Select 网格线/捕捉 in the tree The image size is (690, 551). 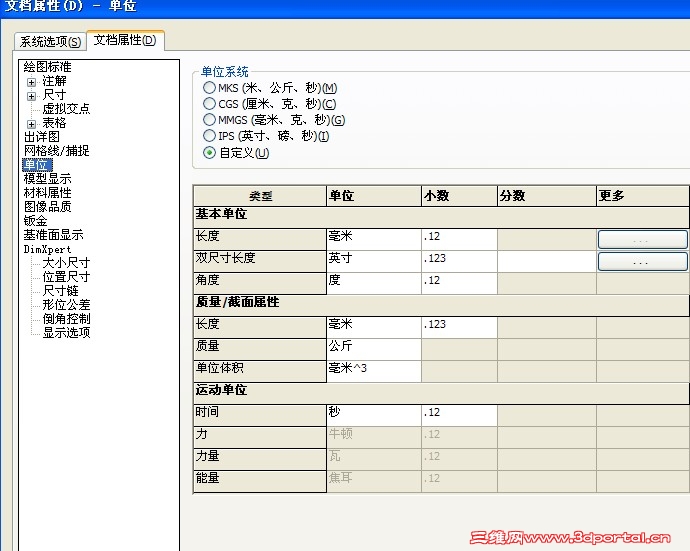[57, 151]
